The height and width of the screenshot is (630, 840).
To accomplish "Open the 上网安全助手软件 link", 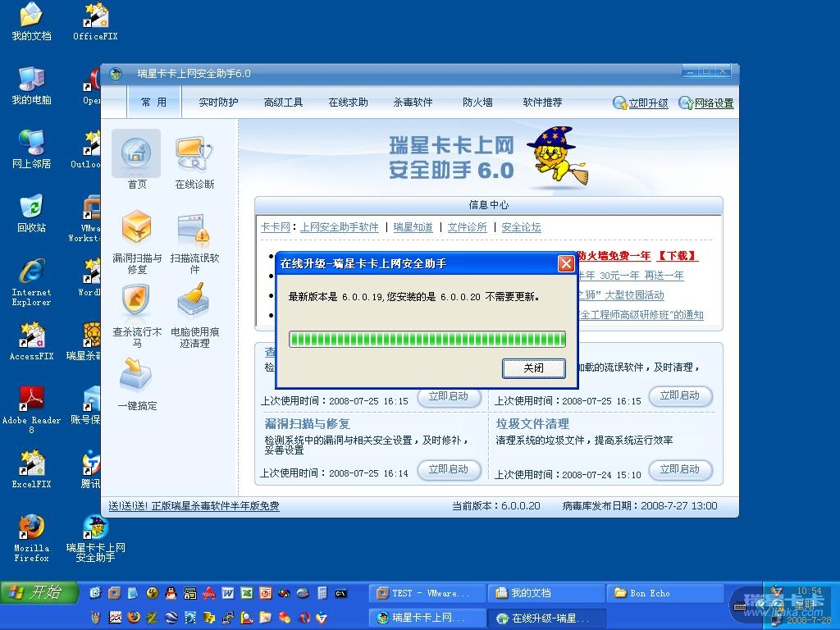I will tap(339, 227).
